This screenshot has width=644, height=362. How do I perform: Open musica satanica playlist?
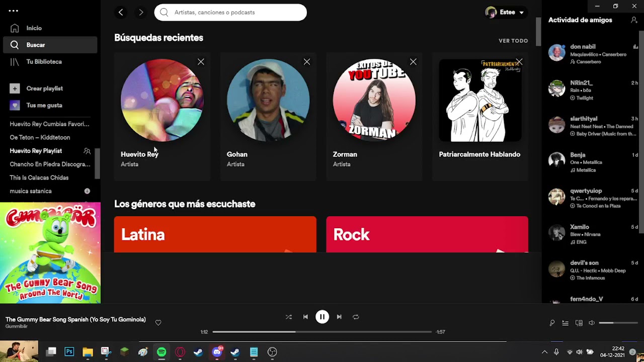(x=31, y=191)
